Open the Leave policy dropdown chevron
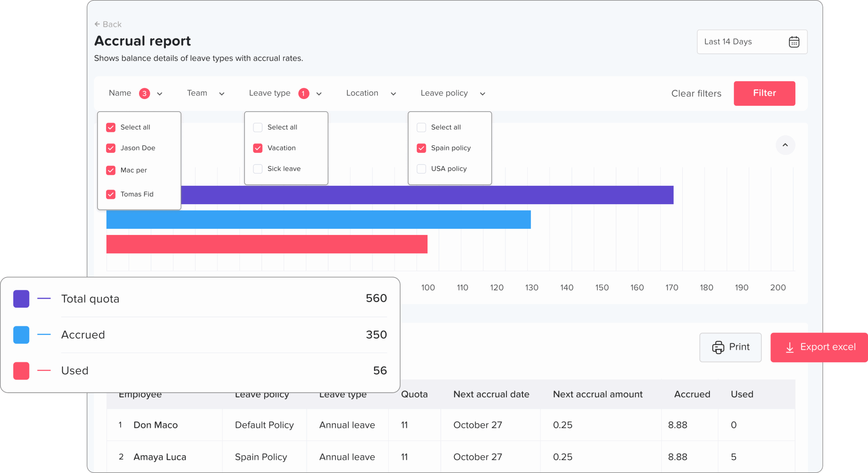 tap(482, 94)
